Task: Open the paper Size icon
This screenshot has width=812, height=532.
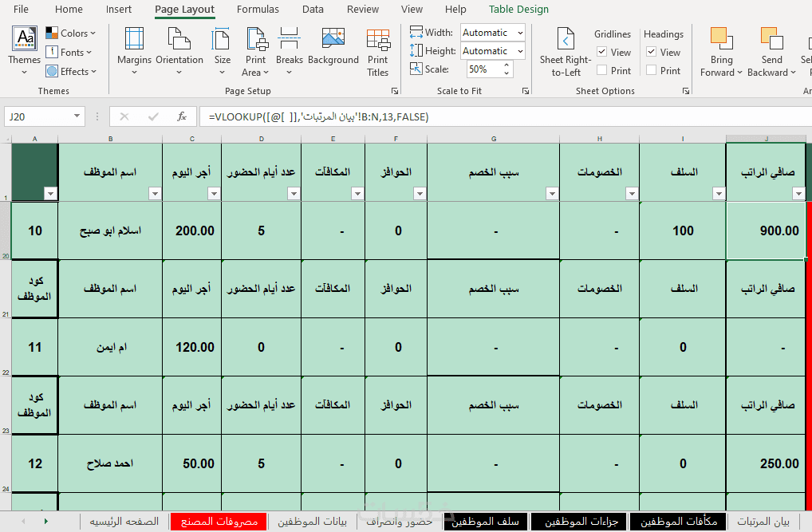Action: click(x=222, y=39)
